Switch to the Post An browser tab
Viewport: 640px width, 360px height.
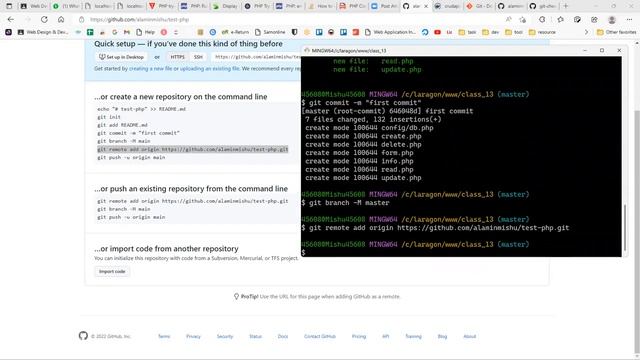click(x=384, y=6)
